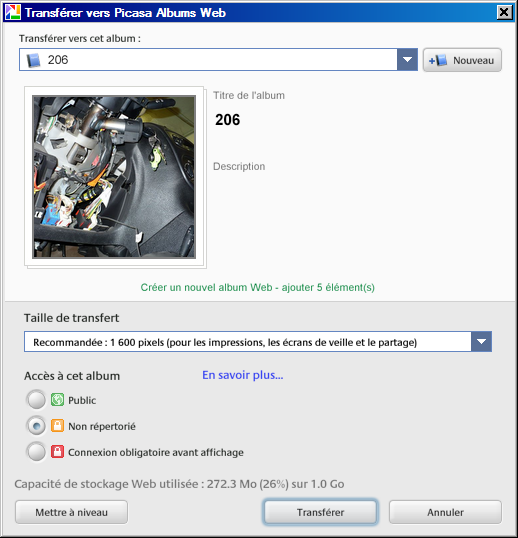Click the Taille de transfert heading
The height and width of the screenshot is (538, 518).
pos(71,318)
